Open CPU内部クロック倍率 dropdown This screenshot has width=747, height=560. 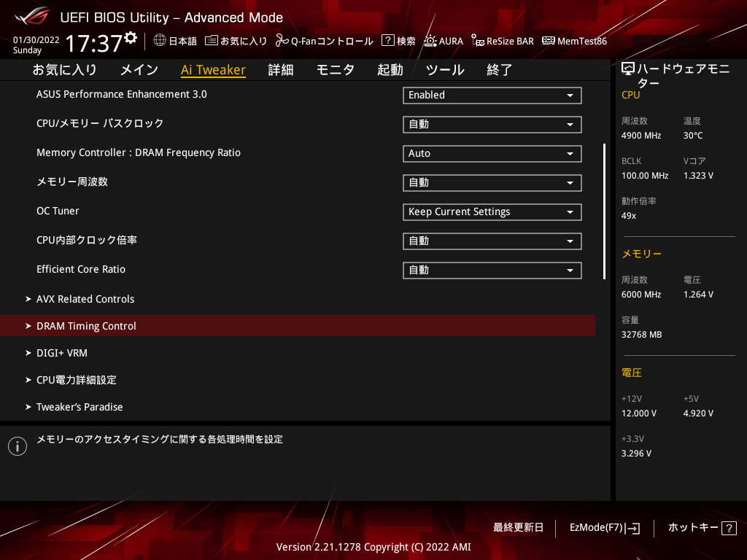[x=492, y=241]
